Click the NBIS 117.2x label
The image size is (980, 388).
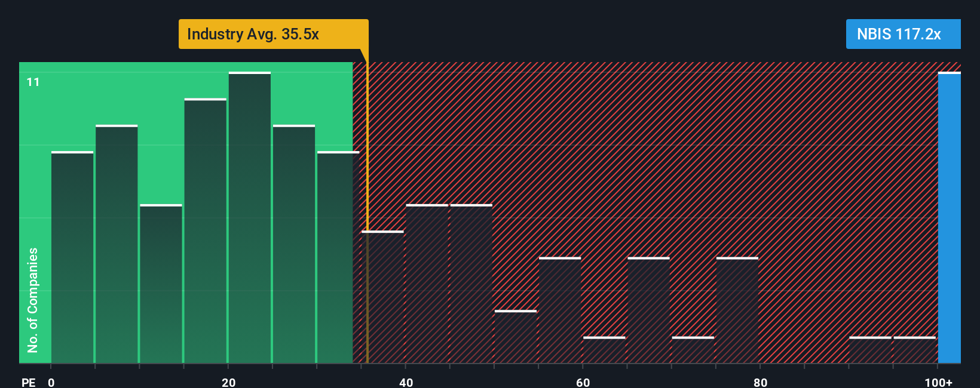coord(903,34)
